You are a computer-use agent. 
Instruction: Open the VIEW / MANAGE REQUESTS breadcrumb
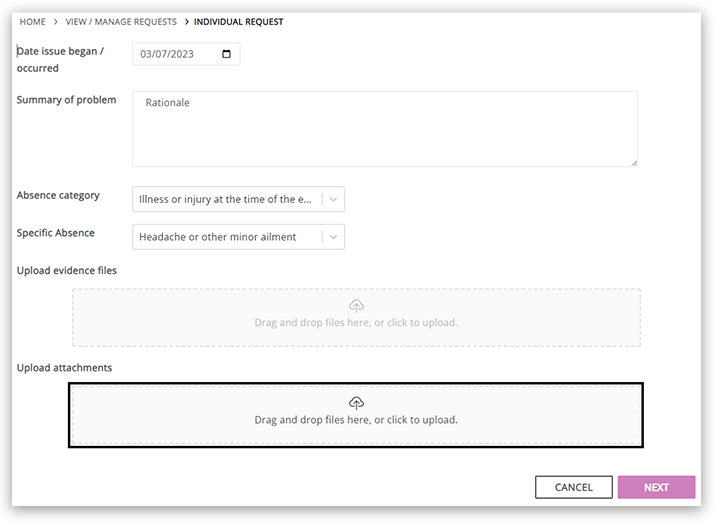pos(121,22)
